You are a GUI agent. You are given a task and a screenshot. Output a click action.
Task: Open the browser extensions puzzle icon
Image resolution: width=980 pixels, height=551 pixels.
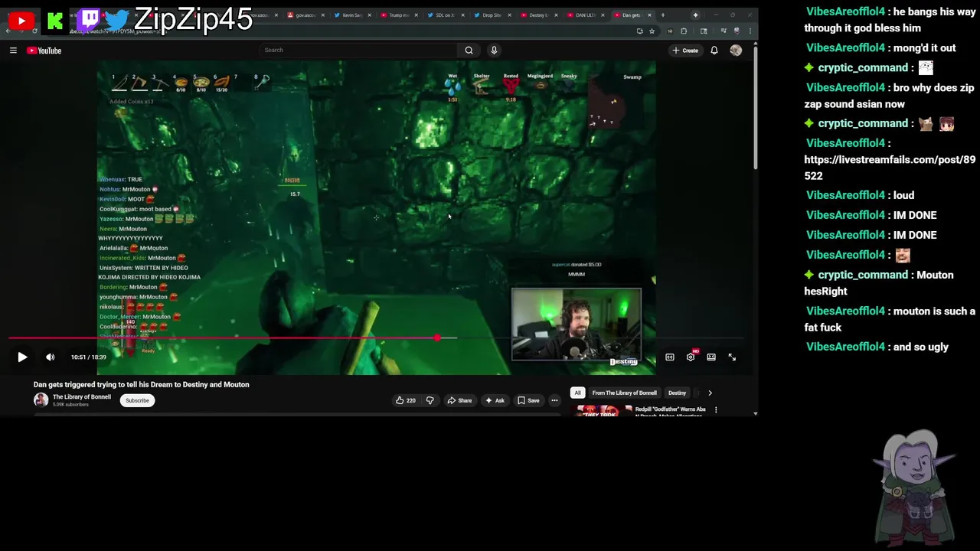(684, 31)
